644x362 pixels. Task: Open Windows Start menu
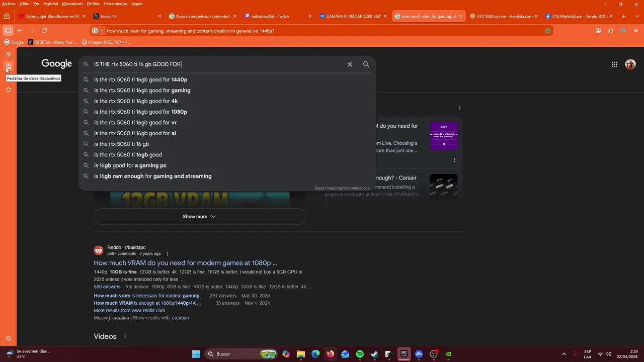(x=196, y=354)
